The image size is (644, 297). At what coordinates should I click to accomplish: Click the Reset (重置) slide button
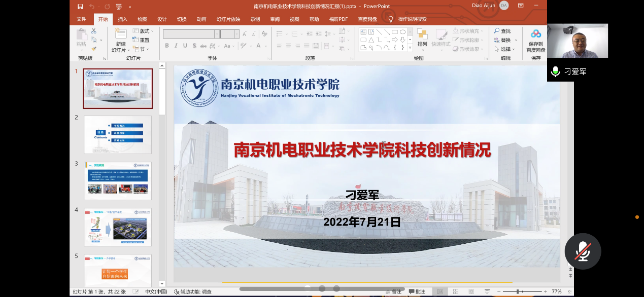point(141,40)
